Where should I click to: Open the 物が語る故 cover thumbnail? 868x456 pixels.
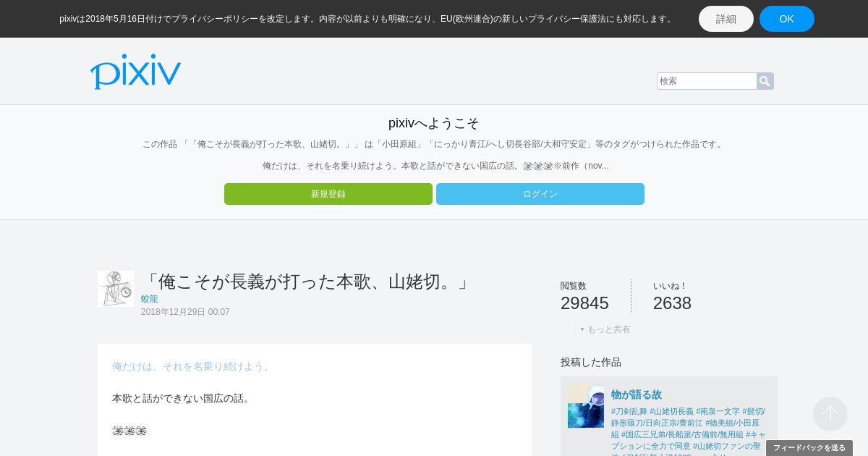click(586, 405)
